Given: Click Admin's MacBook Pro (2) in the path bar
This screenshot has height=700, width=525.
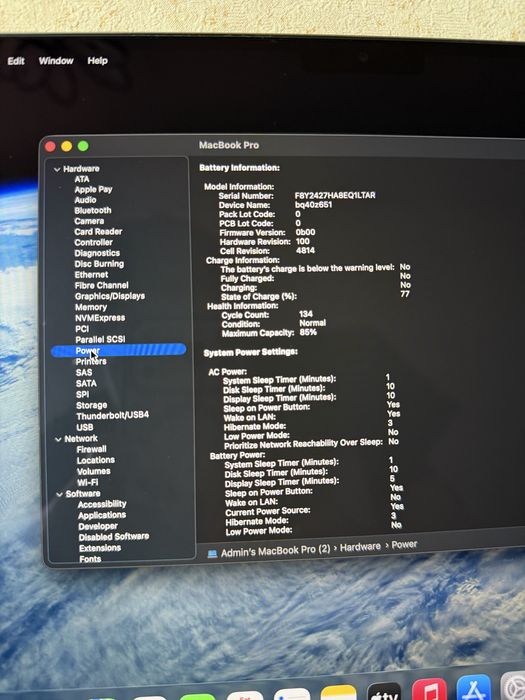Looking at the screenshot, I should click(275, 551).
